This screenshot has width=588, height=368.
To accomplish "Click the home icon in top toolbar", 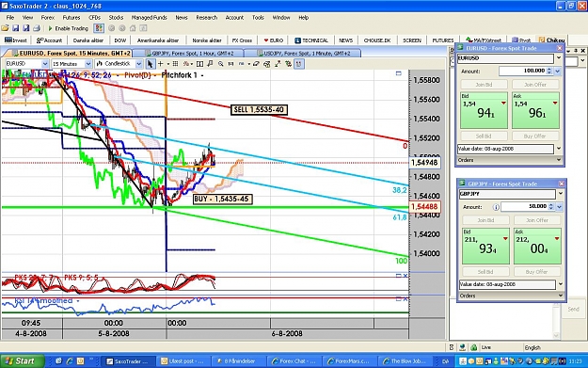I will click(133, 28).
